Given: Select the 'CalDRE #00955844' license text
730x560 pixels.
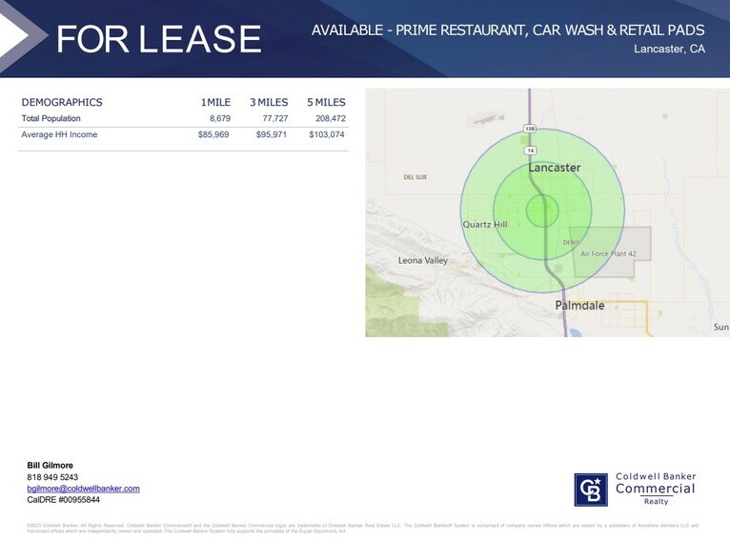Looking at the screenshot, I should [x=63, y=500].
